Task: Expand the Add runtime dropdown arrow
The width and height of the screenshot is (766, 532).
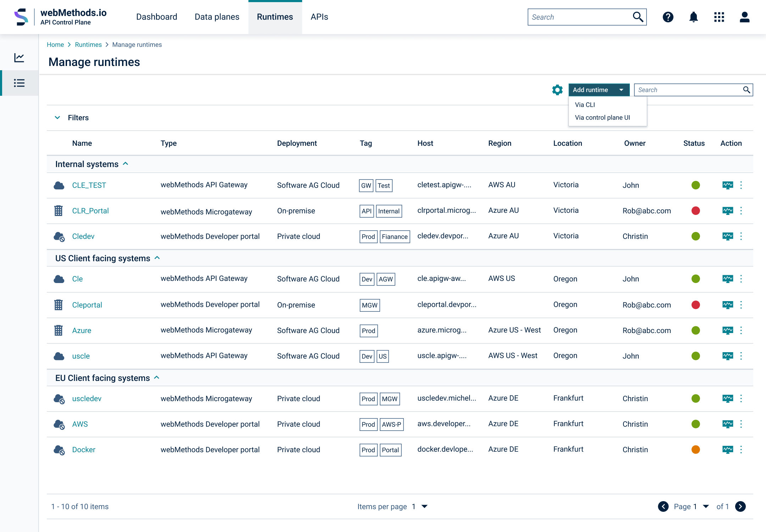Action: point(621,90)
